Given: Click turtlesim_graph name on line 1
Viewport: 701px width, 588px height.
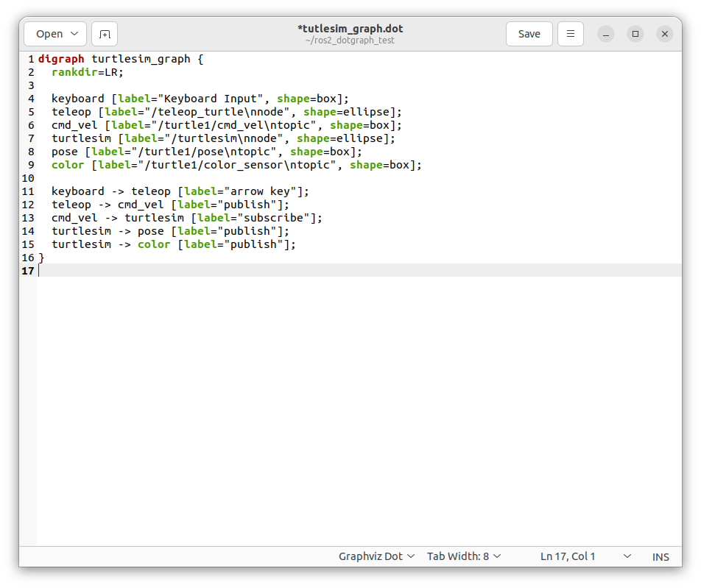Looking at the screenshot, I should click(141, 59).
